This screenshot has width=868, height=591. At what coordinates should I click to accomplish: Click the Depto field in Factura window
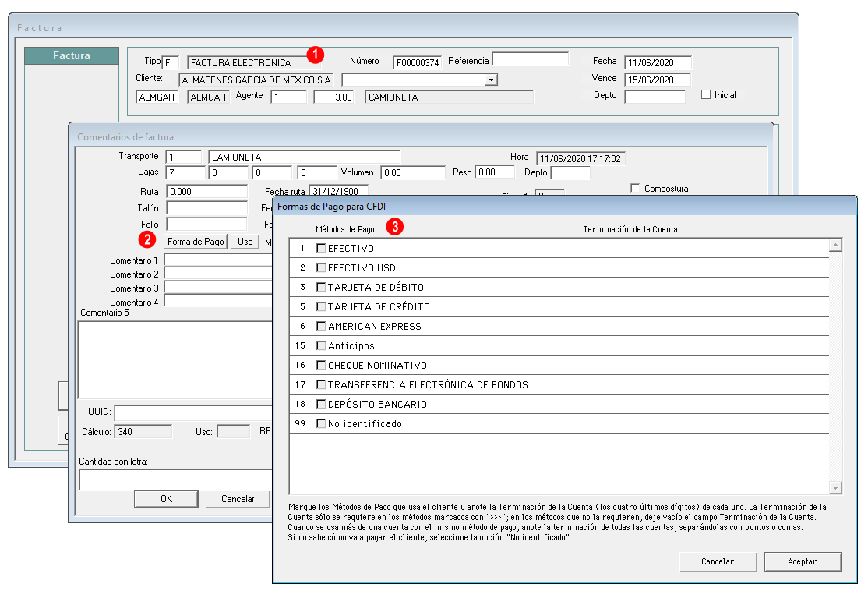655,97
